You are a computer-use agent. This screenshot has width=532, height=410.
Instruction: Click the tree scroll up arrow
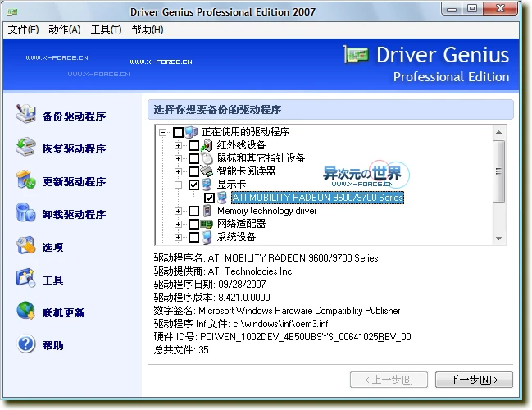(x=498, y=132)
